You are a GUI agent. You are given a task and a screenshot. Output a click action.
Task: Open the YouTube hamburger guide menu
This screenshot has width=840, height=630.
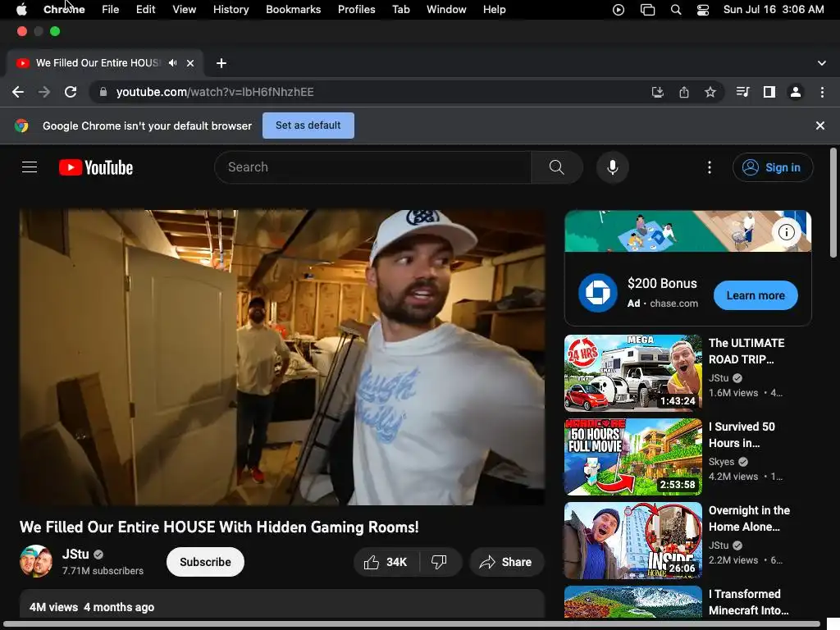30,167
